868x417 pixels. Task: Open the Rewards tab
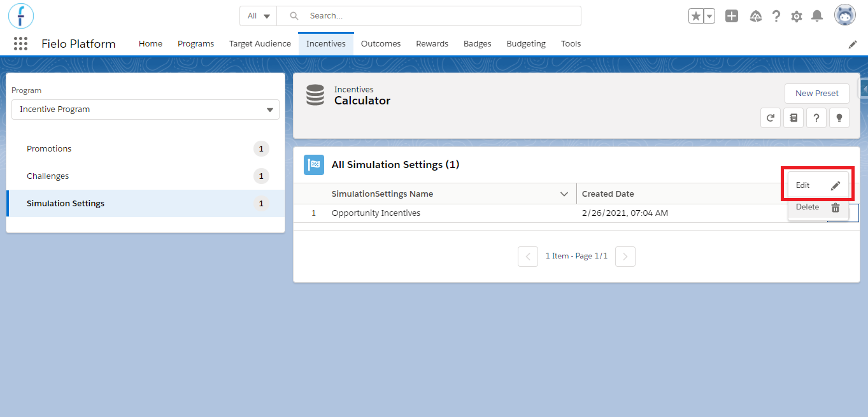(432, 44)
